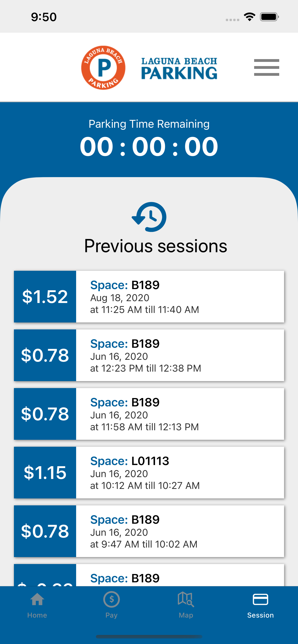The width and height of the screenshot is (298, 644).
Task: Tap the Wi-Fi status icon
Action: click(x=249, y=17)
